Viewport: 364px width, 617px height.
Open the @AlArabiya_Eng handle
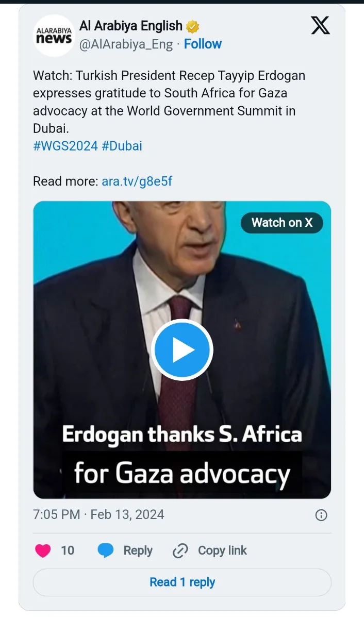coord(126,44)
